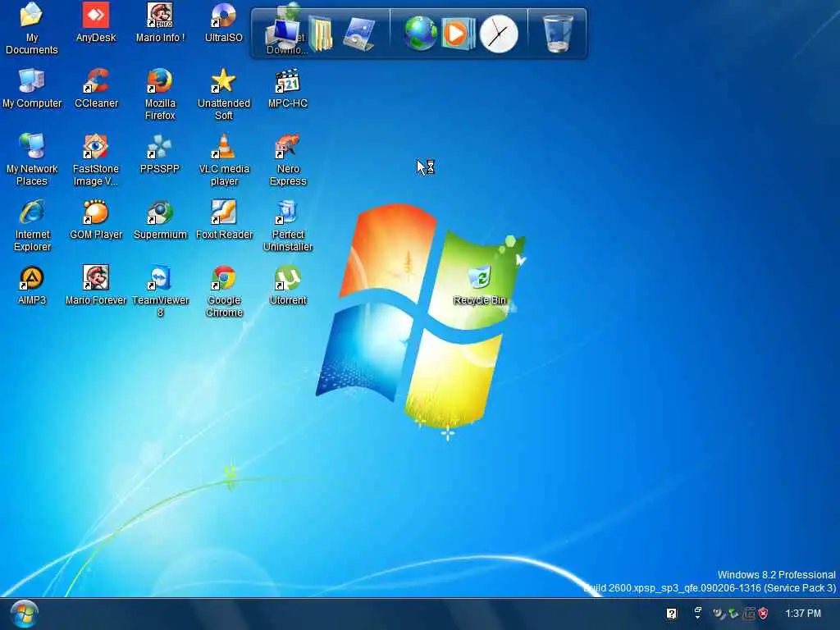Open the Recycle Bin on the desktop
Image resolution: width=840 pixels, height=630 pixels.
479,285
